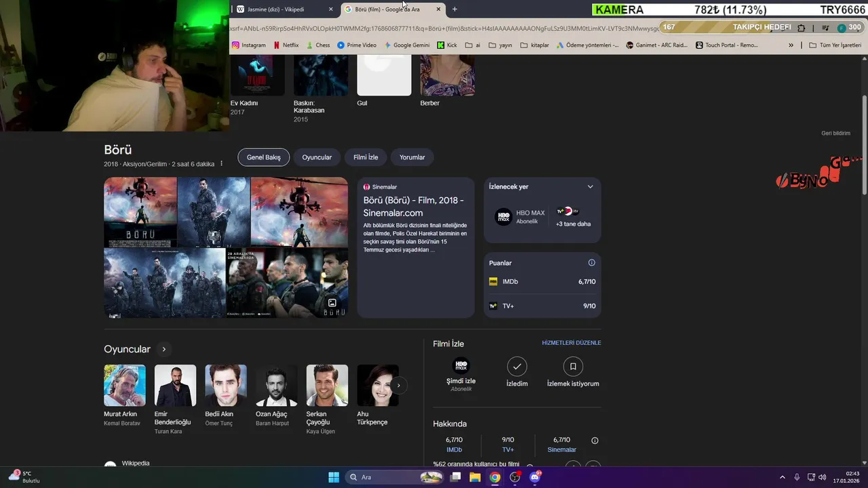Screen dimensions: 868x488
Task: Open the Chess bookmark
Action: 318,45
